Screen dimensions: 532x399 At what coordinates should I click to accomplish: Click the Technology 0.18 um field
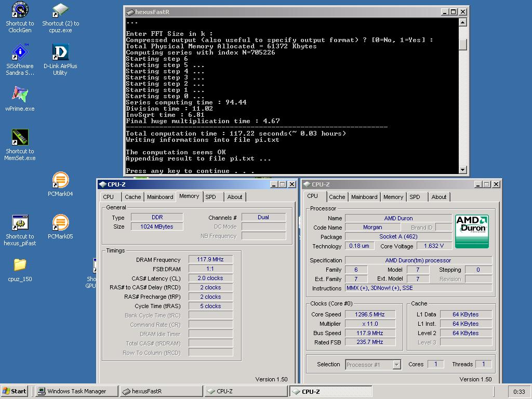click(x=360, y=246)
